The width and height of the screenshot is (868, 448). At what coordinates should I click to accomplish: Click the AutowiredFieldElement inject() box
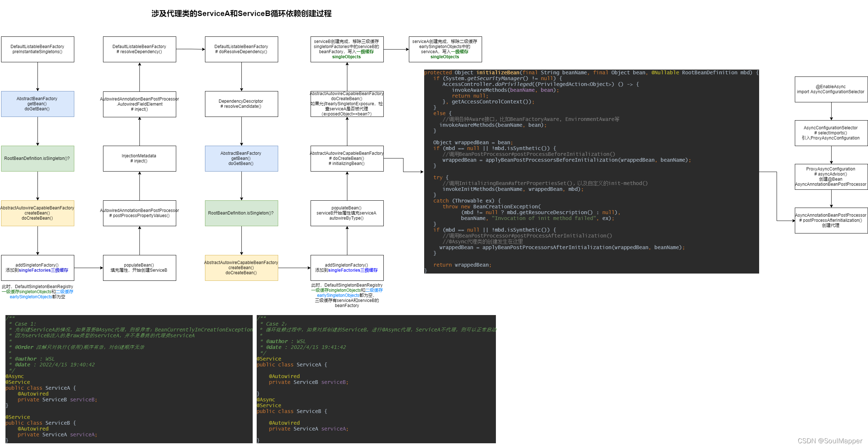(x=139, y=104)
